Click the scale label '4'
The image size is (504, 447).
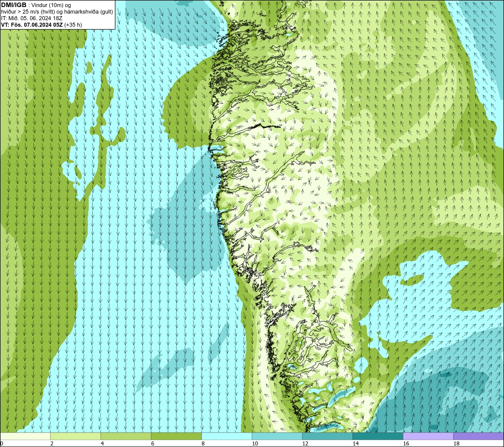102,444
